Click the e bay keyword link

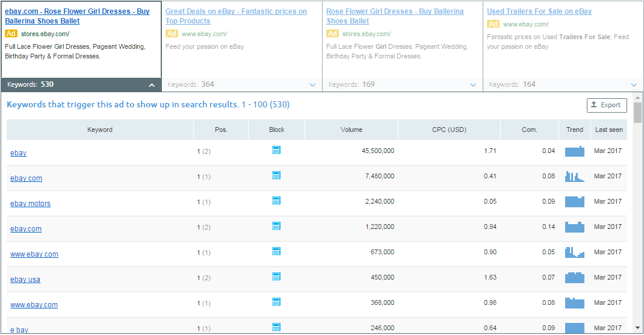(x=19, y=330)
